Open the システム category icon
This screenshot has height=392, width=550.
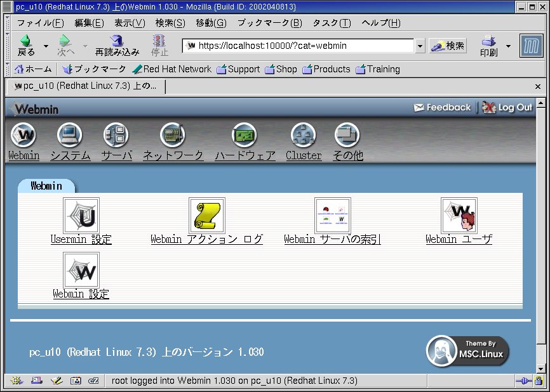70,135
